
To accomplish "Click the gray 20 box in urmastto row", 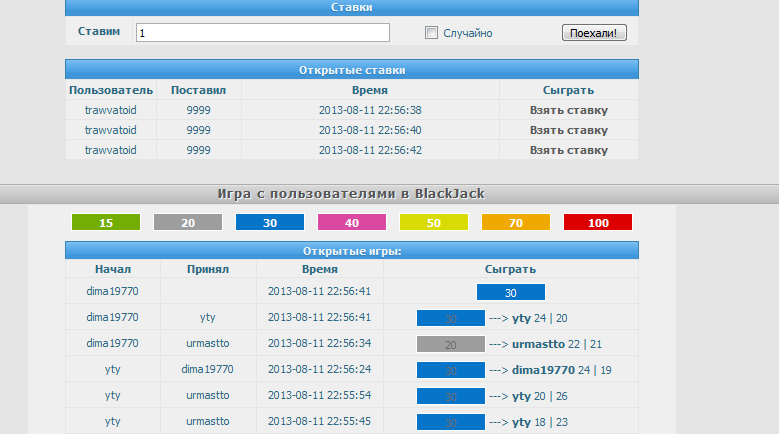I will point(451,344).
